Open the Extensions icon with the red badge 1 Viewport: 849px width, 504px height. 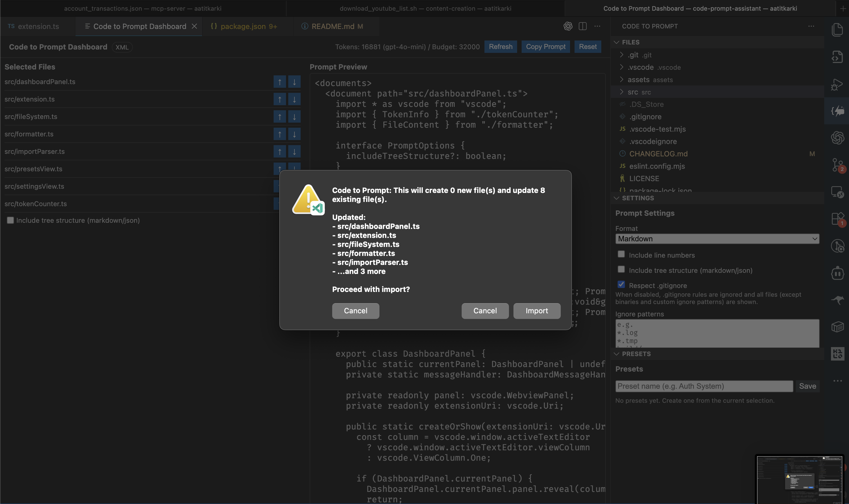pos(837,219)
